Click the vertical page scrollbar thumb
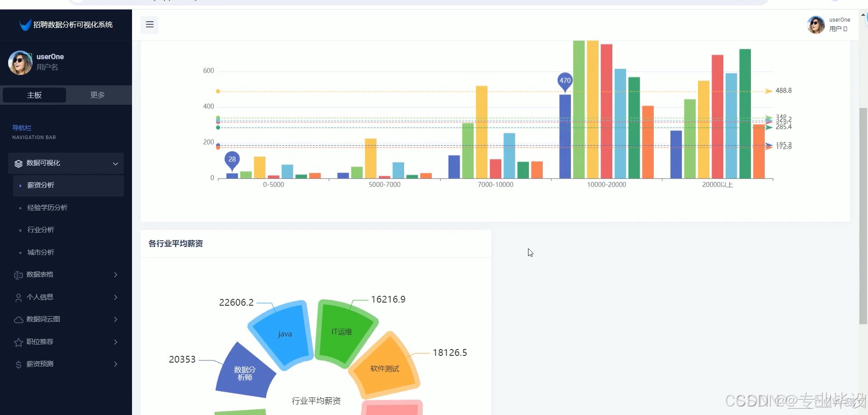The height and width of the screenshot is (415, 868). (x=863, y=216)
